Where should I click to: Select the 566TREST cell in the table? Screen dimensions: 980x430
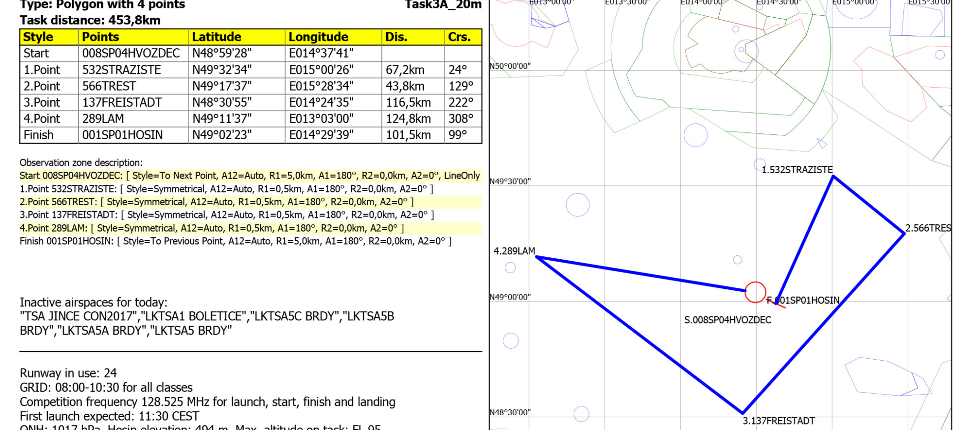coord(109,86)
